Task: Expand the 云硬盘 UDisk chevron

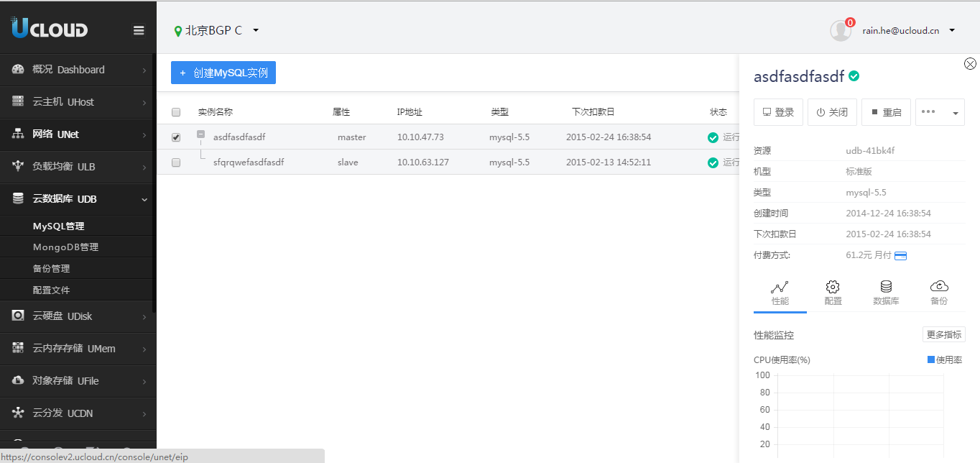Action: (x=144, y=316)
